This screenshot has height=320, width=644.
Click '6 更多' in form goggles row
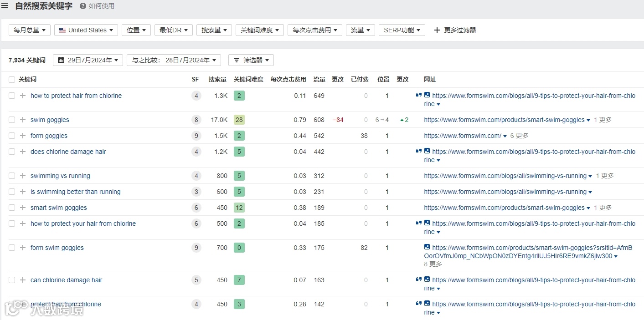point(519,136)
